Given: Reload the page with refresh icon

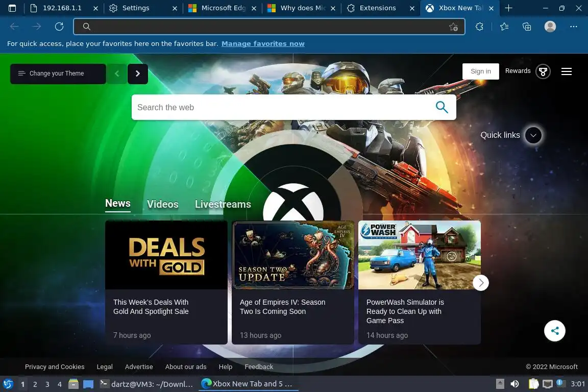Looking at the screenshot, I should 59,26.
